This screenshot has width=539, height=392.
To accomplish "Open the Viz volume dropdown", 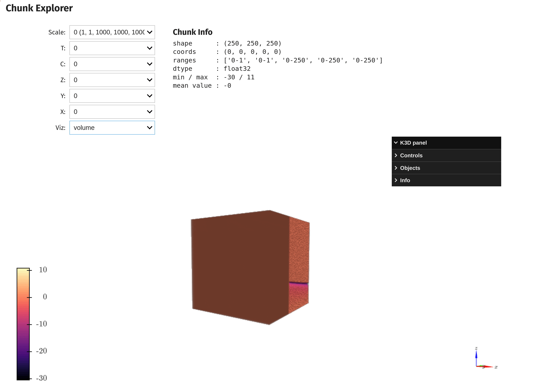I will [x=112, y=128].
